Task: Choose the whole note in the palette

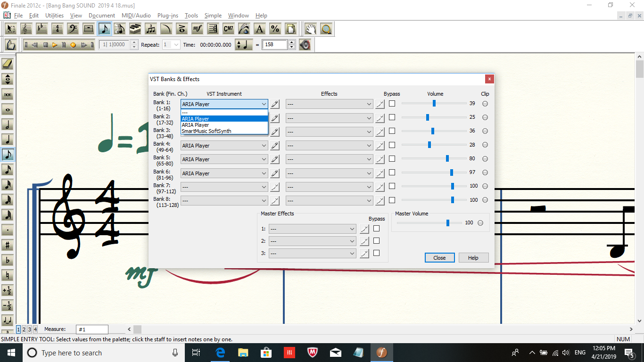Action: click(7, 109)
